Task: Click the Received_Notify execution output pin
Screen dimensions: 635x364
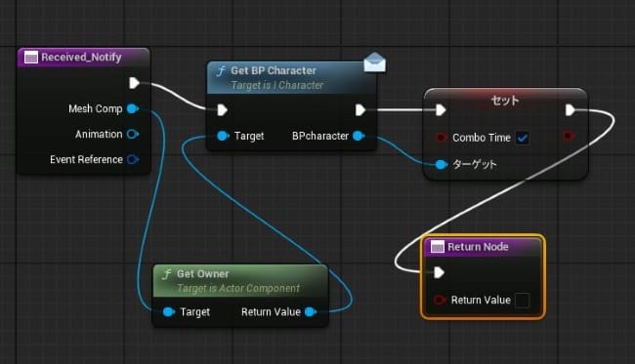Action: click(134, 83)
